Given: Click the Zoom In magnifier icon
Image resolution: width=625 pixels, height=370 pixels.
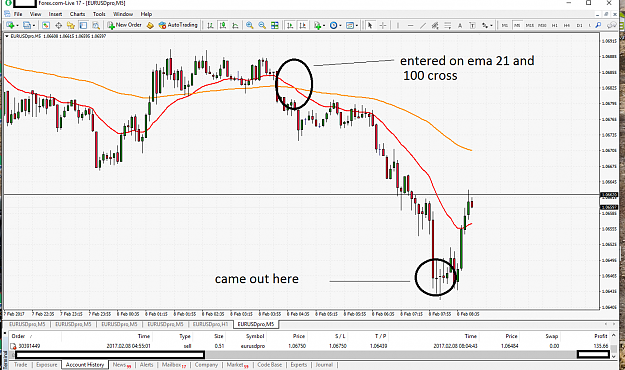Looking at the screenshot, I should (x=250, y=25).
